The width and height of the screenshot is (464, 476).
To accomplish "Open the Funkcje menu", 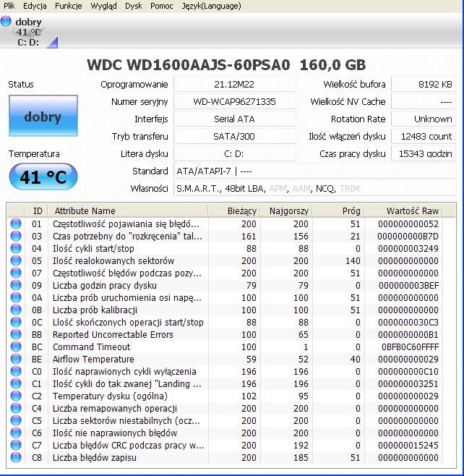I will click(x=68, y=6).
